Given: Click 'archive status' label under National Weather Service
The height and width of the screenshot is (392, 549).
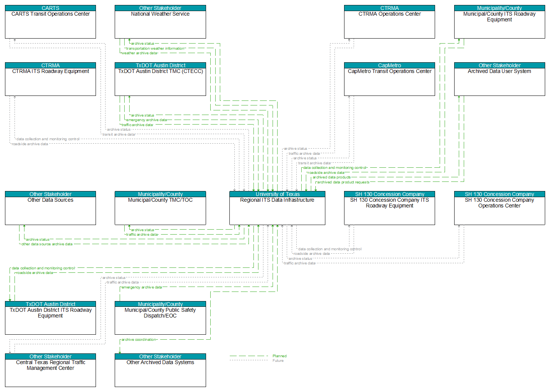Looking at the screenshot, I should pyautogui.click(x=143, y=44).
